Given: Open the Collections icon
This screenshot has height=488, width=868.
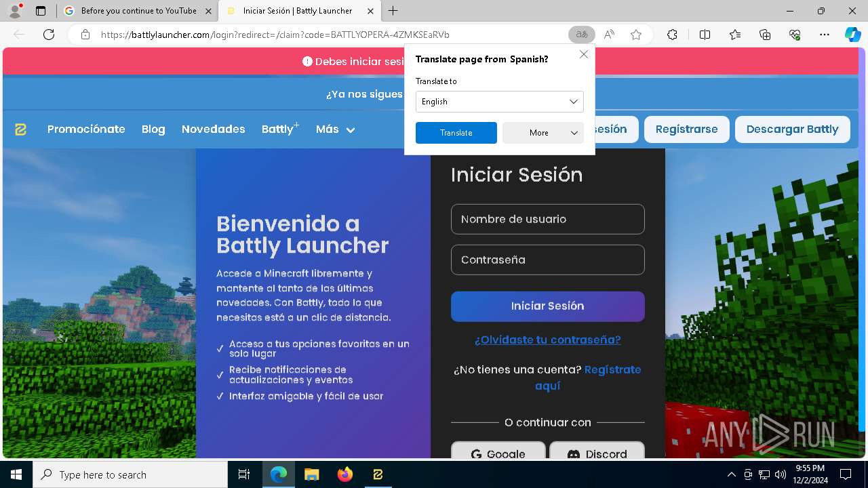Looking at the screenshot, I should pyautogui.click(x=765, y=35).
